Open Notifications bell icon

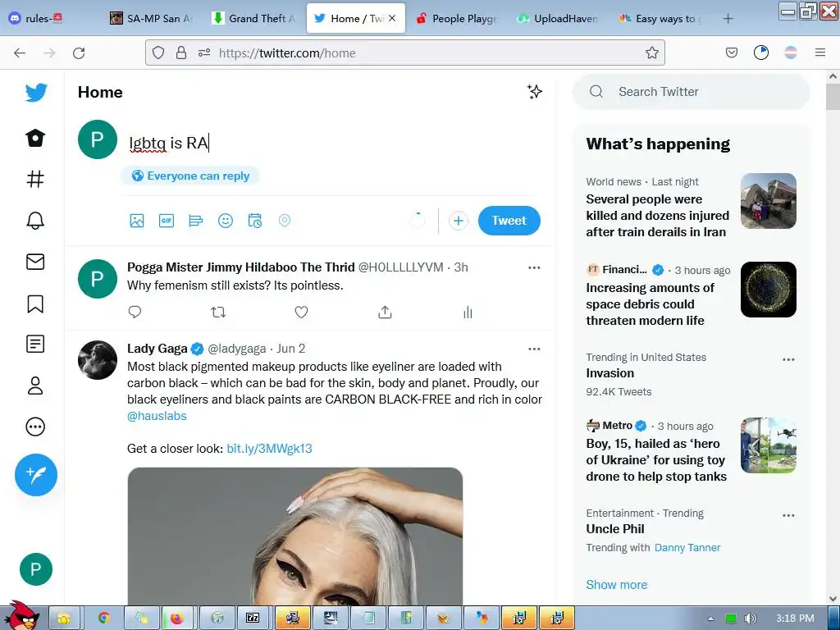[x=35, y=220]
